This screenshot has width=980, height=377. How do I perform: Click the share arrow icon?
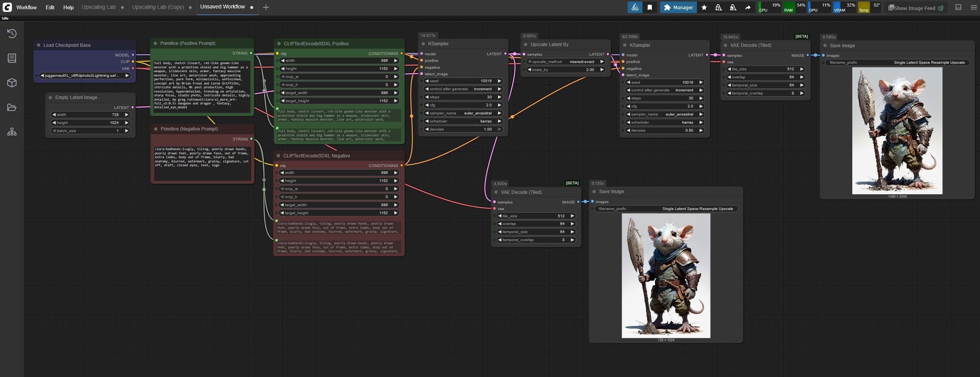tap(748, 7)
